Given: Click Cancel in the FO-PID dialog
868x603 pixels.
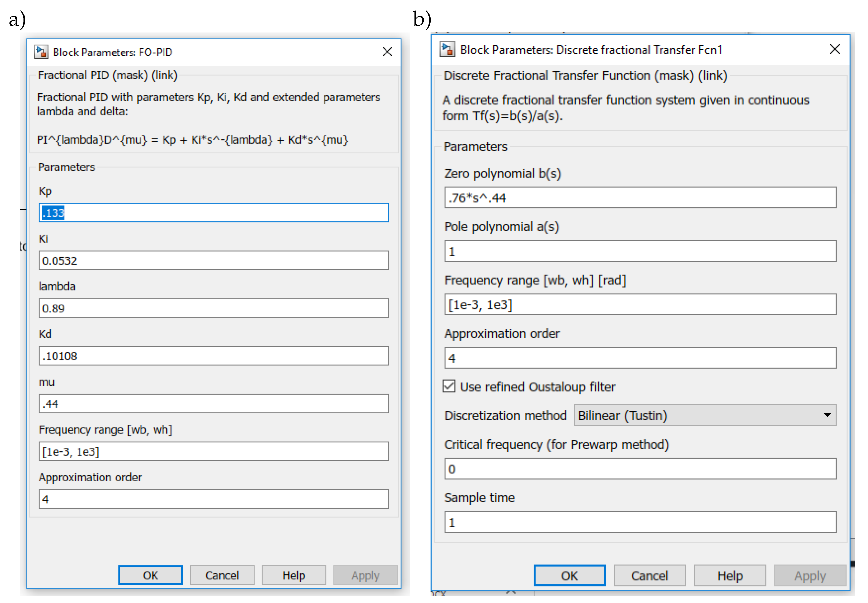Looking at the screenshot, I should click(x=222, y=575).
